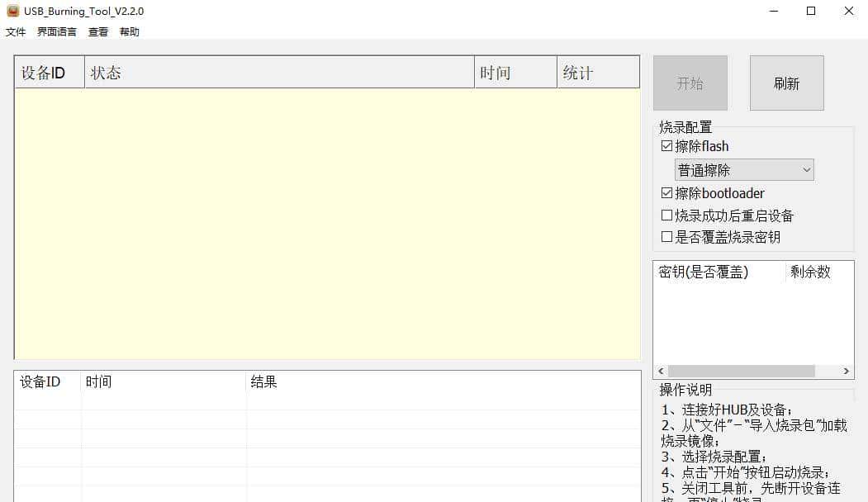The image size is (868, 502).
Task: Click the 统计 column header
Action: coord(598,73)
